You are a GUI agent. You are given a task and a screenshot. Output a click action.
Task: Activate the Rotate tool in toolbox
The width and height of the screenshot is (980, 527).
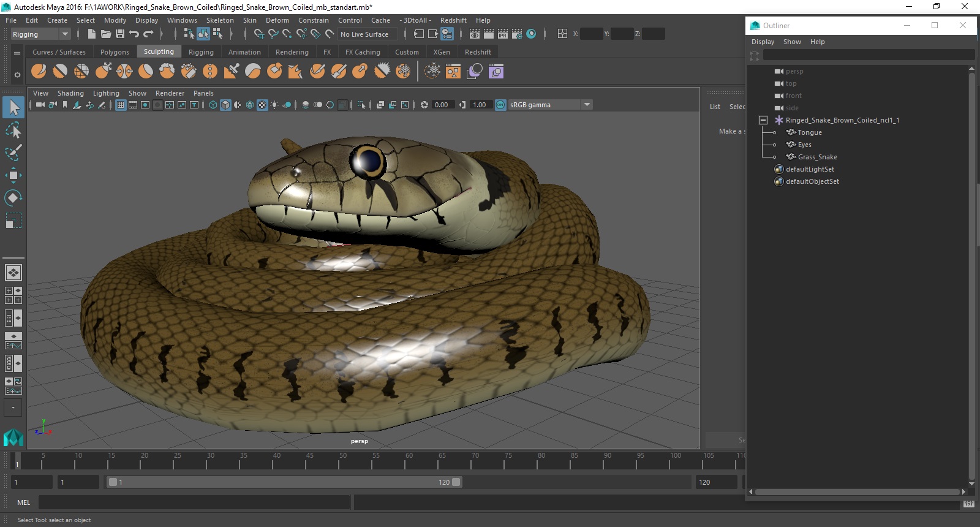(x=13, y=197)
